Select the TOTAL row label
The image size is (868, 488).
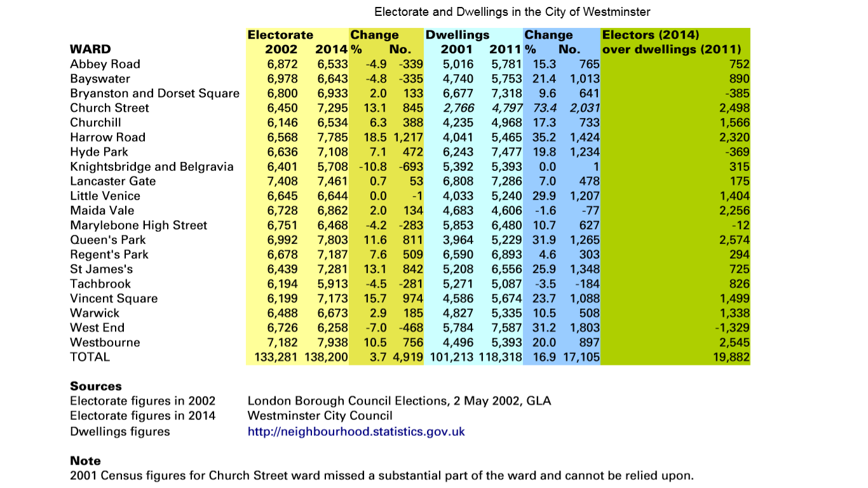point(90,357)
